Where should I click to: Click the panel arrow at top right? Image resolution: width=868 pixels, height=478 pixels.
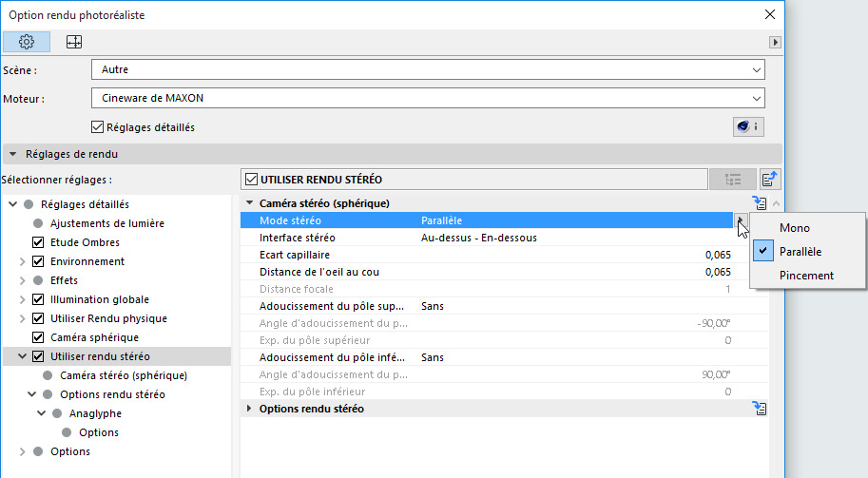(x=775, y=42)
